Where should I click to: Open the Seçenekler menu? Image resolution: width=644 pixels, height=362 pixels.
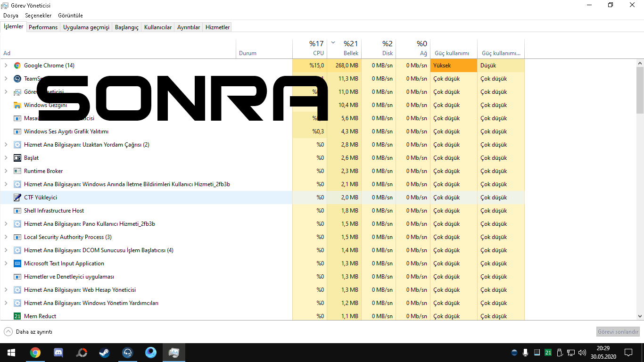point(37,16)
